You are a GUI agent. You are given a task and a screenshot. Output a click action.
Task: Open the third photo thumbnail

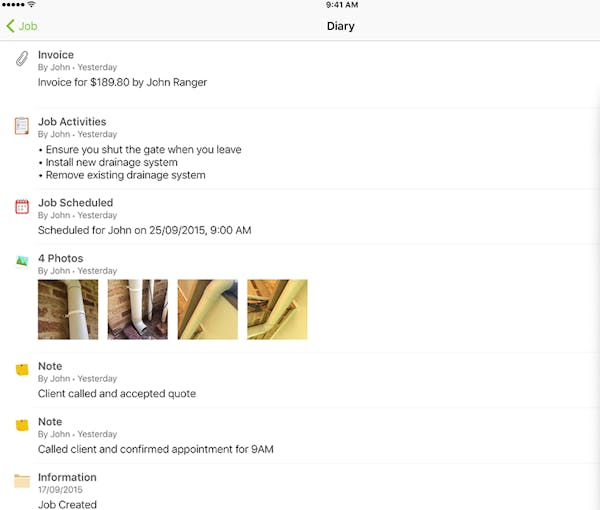207,309
